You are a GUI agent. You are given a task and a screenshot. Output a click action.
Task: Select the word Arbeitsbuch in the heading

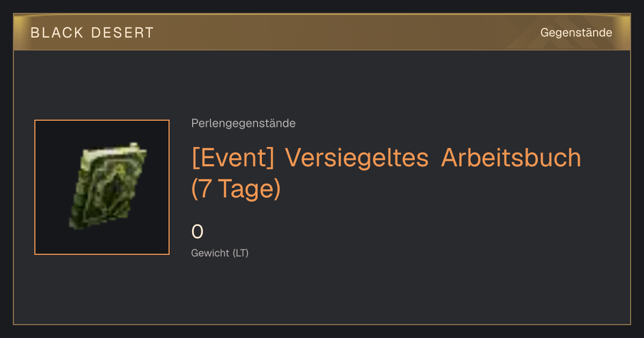[511, 158]
